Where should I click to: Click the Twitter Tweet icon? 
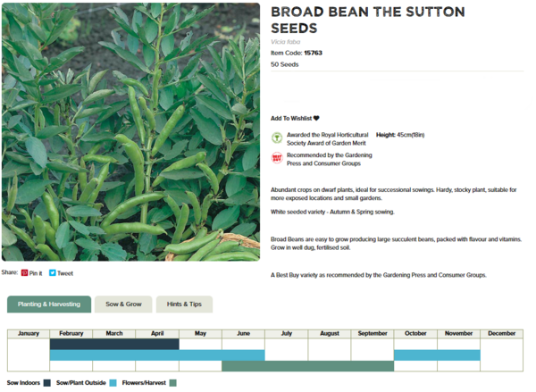53,273
